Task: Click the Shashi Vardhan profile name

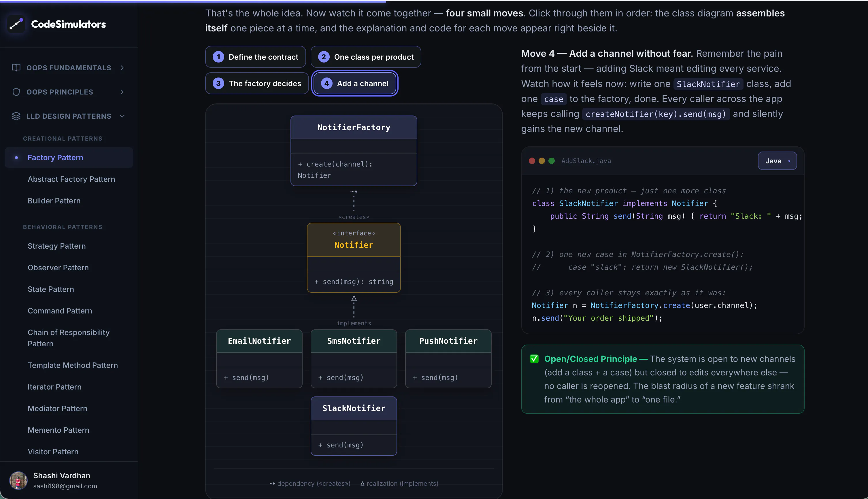Action: (62, 476)
